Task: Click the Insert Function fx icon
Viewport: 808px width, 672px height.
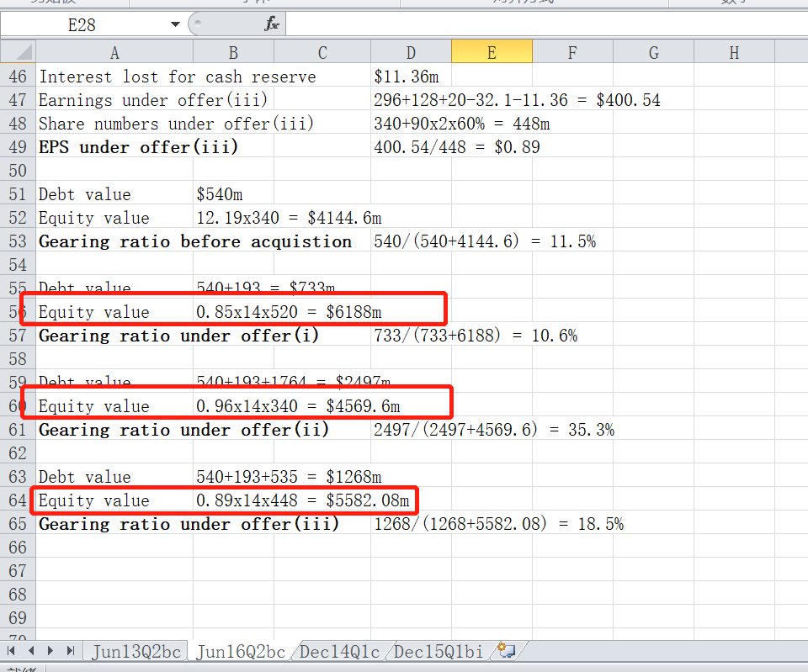Action: 272,24
